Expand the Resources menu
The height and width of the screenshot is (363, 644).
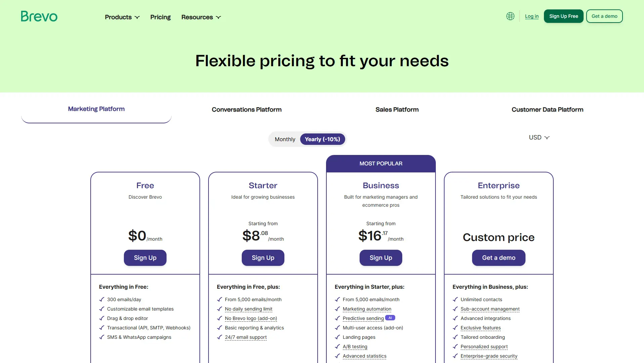tap(201, 17)
